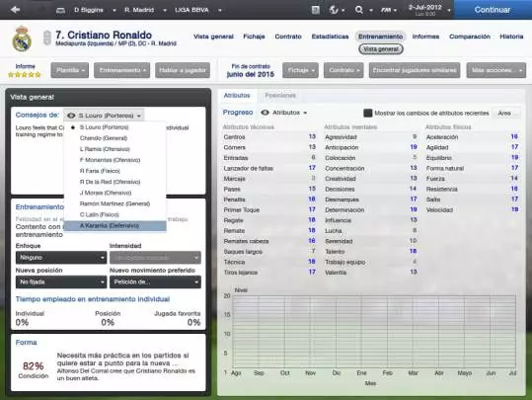The image size is (532, 400).
Task: Select highlighted A Karanka (Defensivo) entry
Action: (x=115, y=226)
